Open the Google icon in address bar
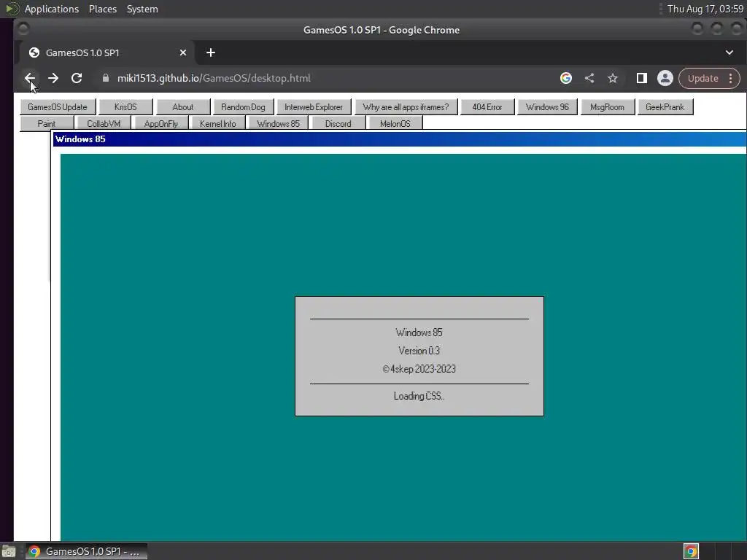 pyautogui.click(x=566, y=78)
